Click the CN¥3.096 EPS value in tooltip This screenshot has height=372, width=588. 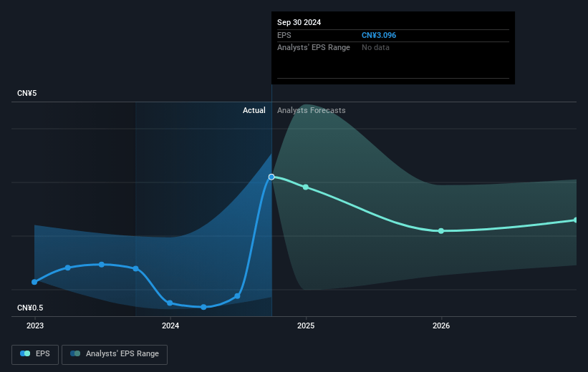379,35
